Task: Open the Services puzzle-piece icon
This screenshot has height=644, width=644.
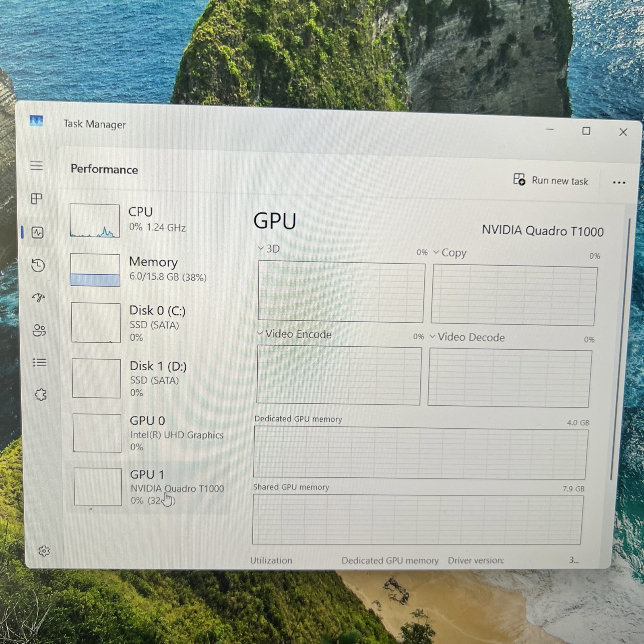Action: pos(41,394)
